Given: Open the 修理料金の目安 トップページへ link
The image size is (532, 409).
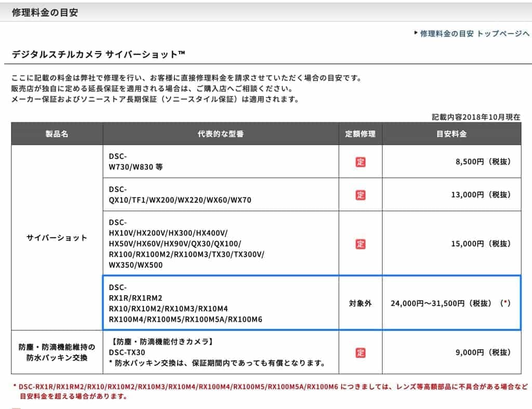Looking at the screenshot, I should (x=474, y=34).
